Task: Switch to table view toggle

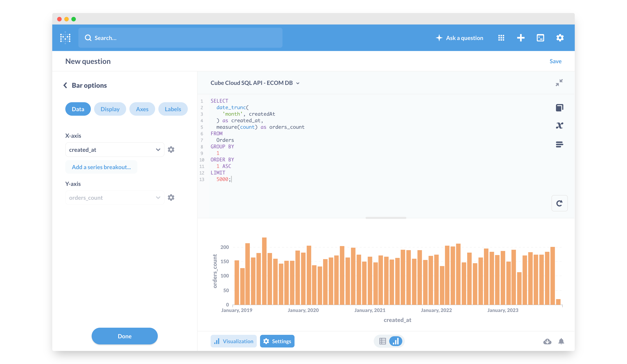Action: pos(382,341)
